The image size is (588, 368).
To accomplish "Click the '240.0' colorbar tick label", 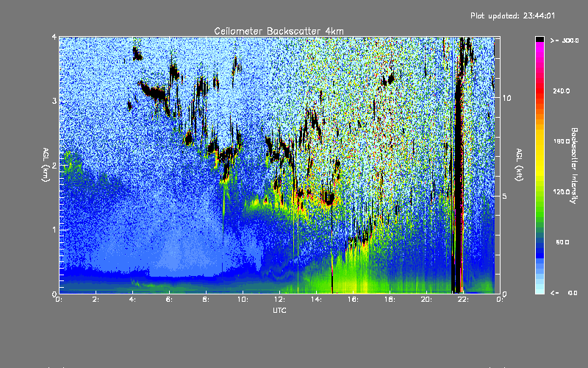I will point(562,91).
